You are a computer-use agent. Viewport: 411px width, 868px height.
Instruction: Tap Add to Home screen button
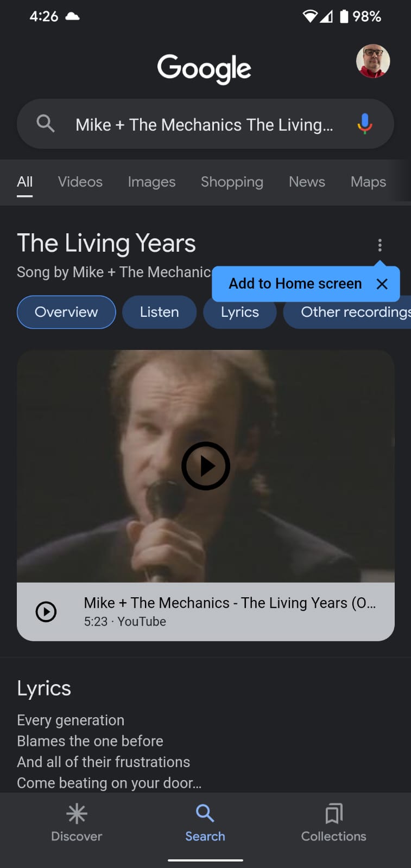coord(295,284)
